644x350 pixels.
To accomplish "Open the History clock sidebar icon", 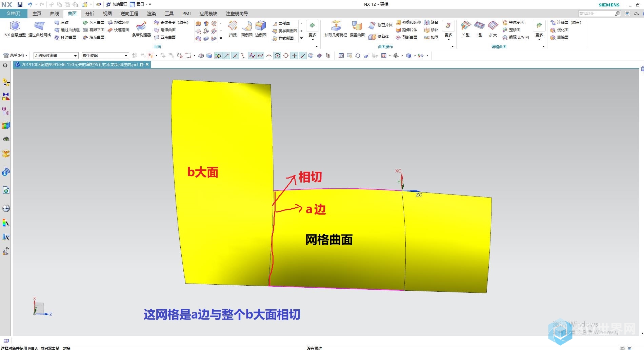I will tap(6, 208).
